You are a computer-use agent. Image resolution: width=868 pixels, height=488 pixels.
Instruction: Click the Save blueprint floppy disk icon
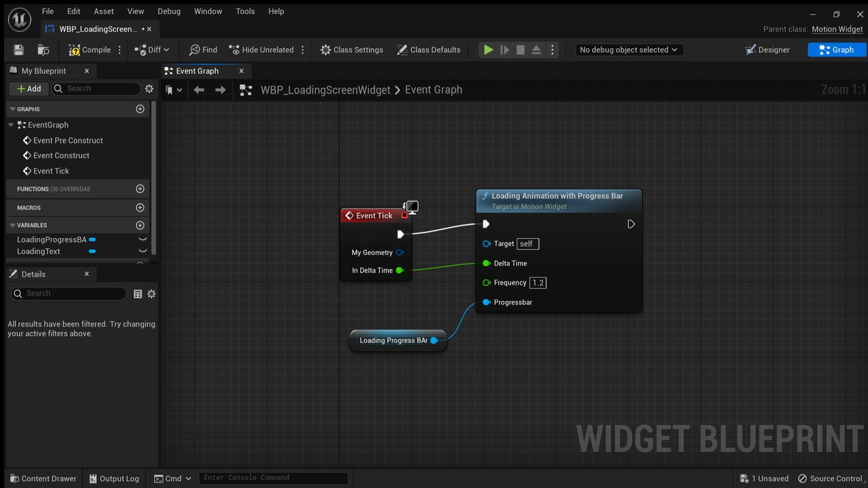pos(18,49)
